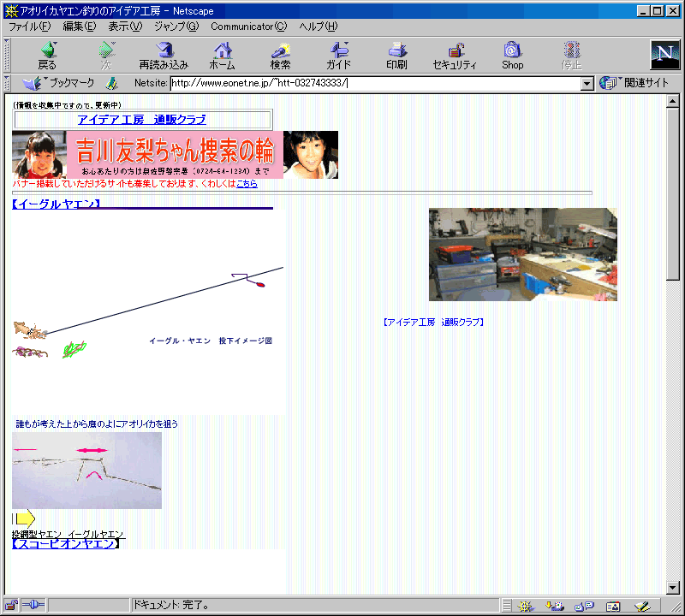
Task: Click the security padlock in status bar
Action: coord(11,606)
